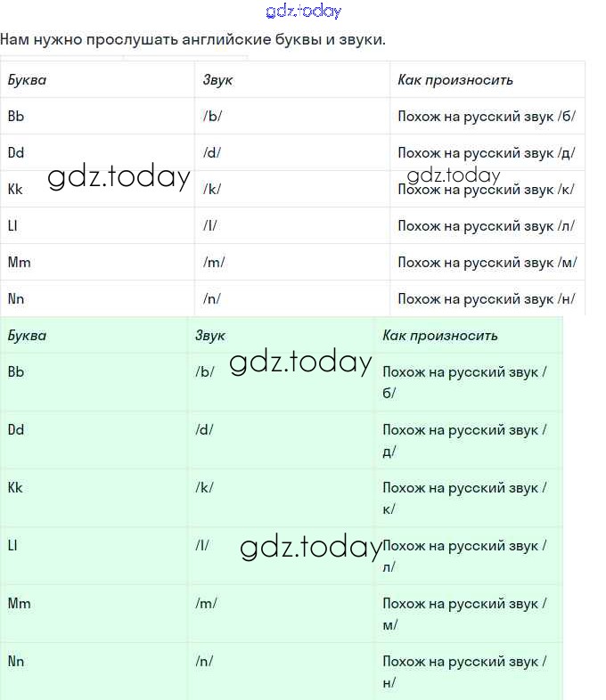Click the sentence about listening to English letters
This screenshot has height=700, width=606.
[x=192, y=40]
